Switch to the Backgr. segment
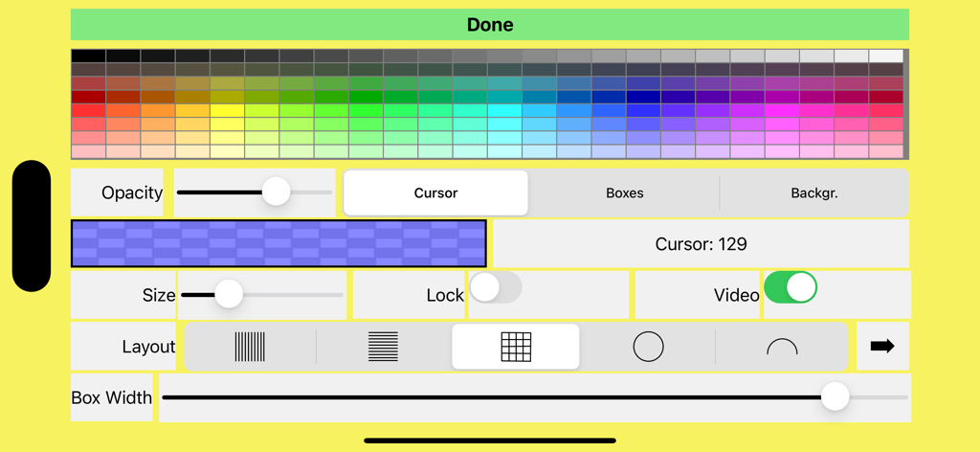980x452 pixels. point(814,193)
